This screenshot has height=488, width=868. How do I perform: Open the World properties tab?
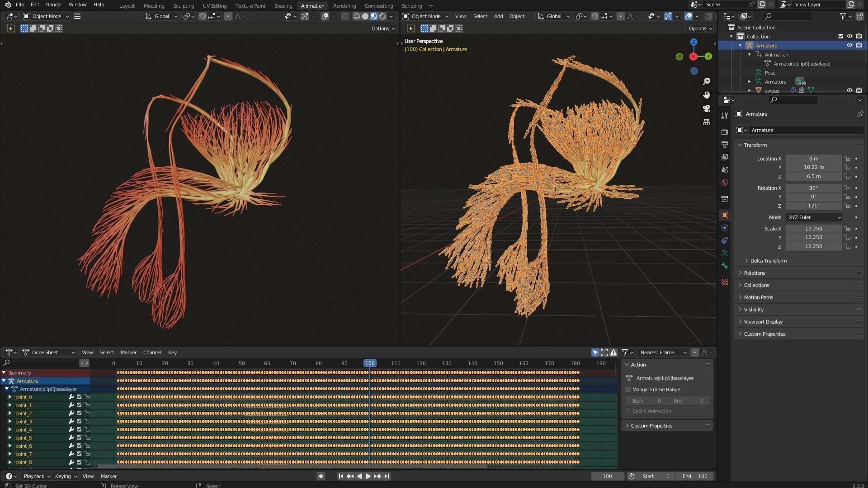725,183
